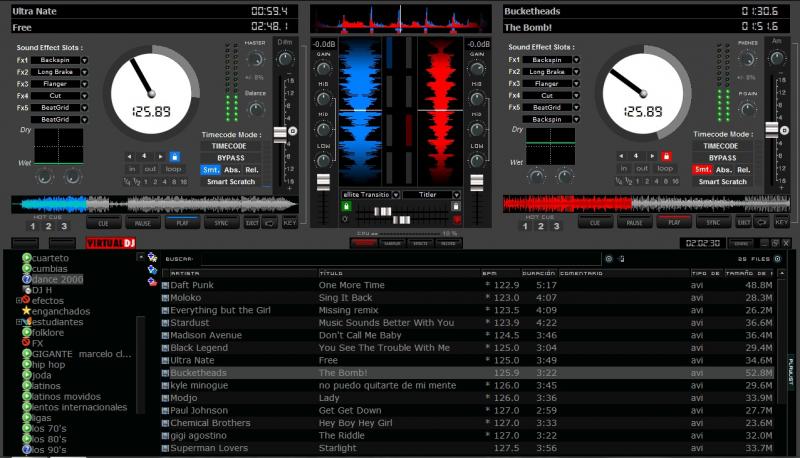Open Fx1 Backspin dropdown on left deck

click(x=84, y=60)
